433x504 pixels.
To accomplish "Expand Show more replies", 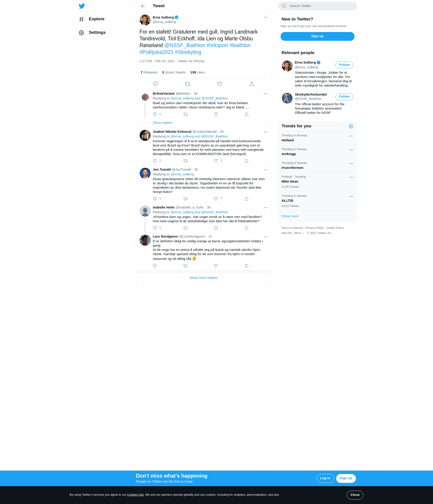I will [x=203, y=278].
